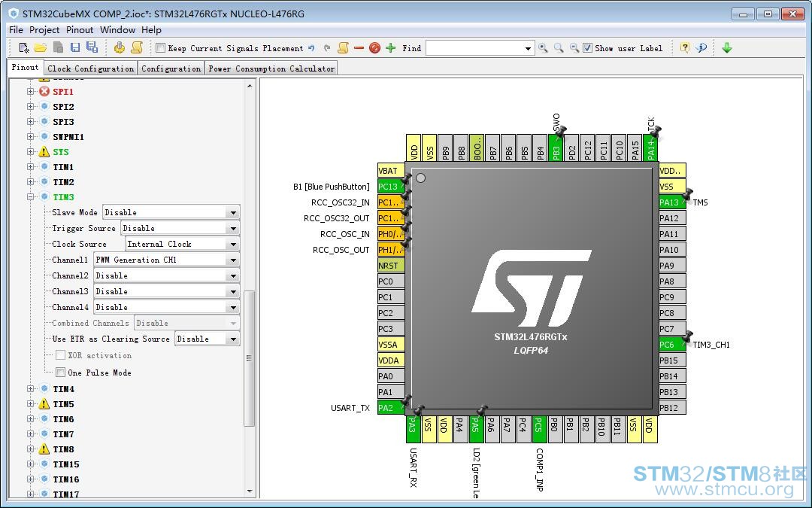This screenshot has width=812, height=508.
Task: Click the info search icon beside Help
Action: point(701,48)
